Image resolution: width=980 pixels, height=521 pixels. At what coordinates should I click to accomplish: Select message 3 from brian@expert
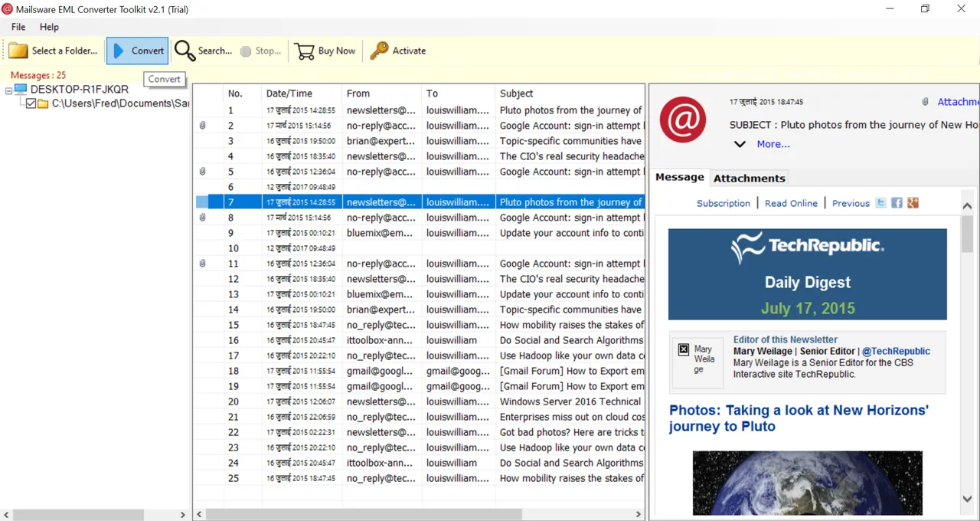419,141
